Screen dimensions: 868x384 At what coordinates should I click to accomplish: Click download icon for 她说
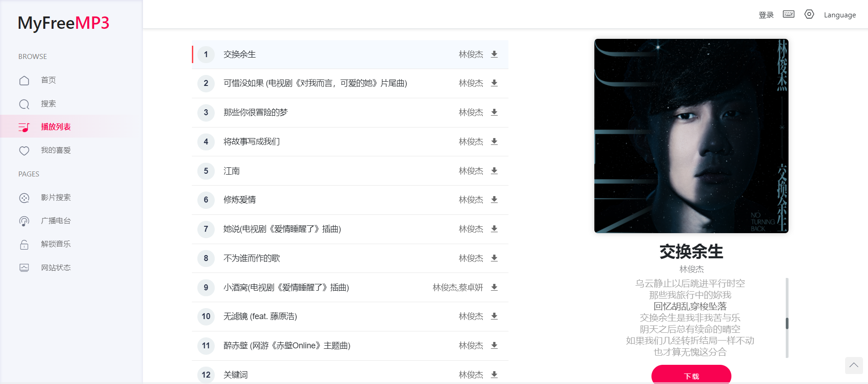(x=494, y=229)
